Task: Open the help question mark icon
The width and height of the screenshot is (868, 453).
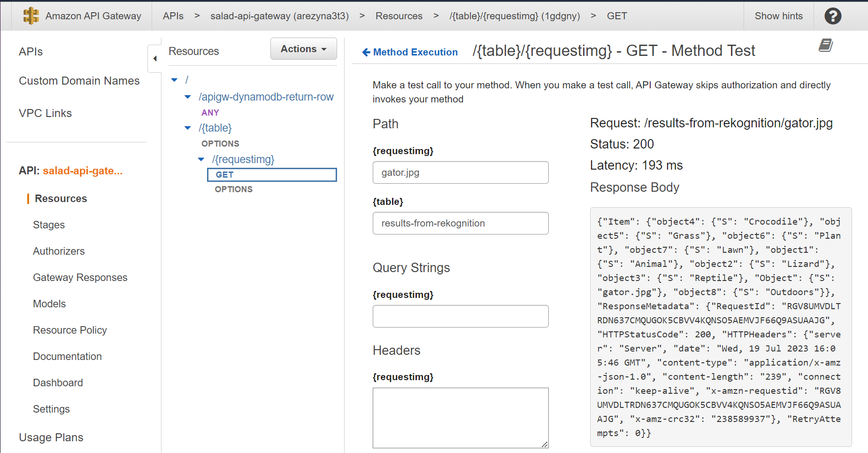Action: pyautogui.click(x=833, y=16)
